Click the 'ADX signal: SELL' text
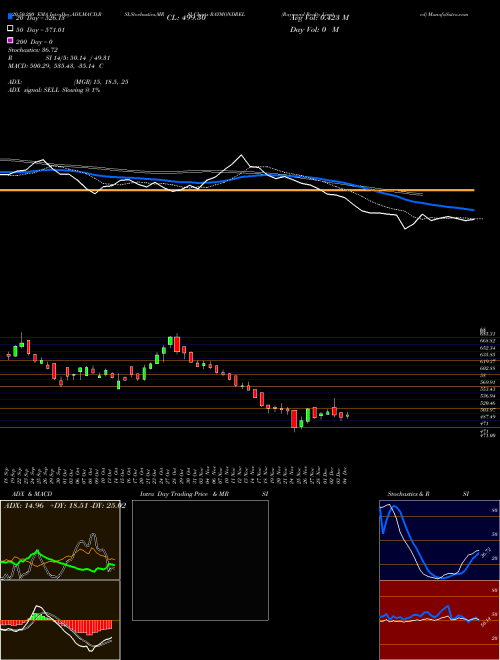This screenshot has height=660, width=500. tap(34, 90)
